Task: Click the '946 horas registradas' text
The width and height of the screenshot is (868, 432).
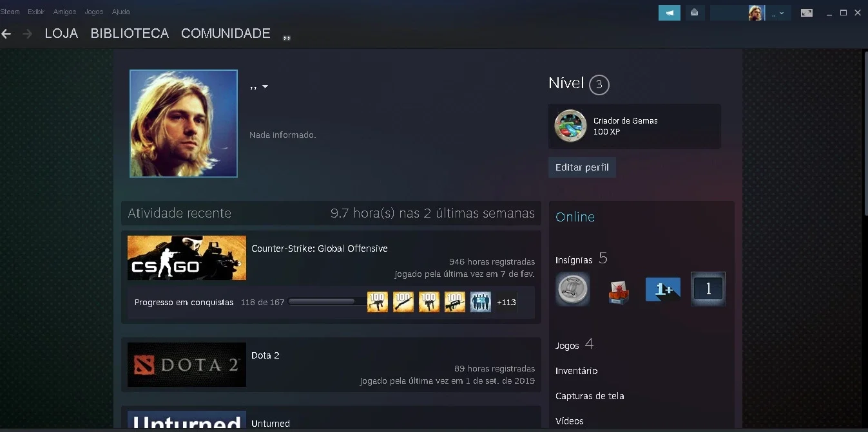Action: 492,262
